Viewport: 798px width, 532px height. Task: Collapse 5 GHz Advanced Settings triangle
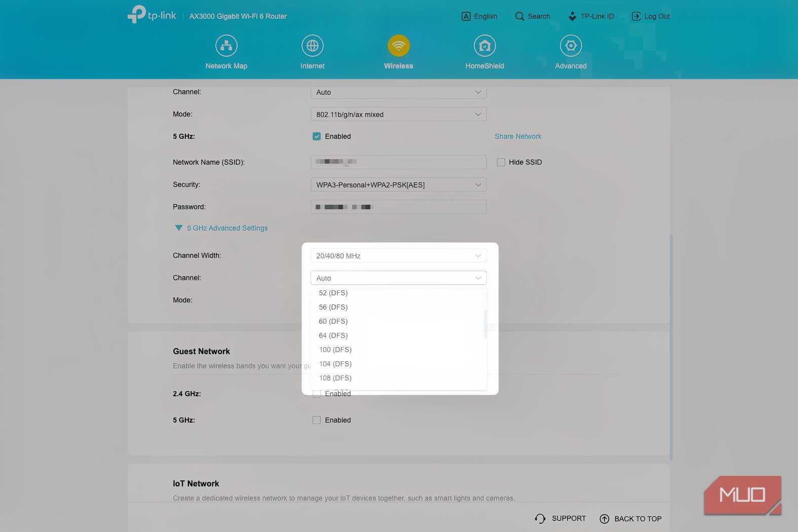[178, 228]
